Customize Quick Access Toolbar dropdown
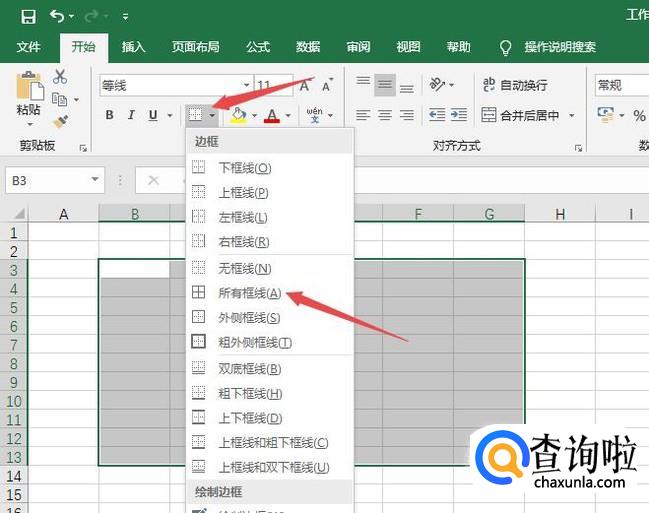Image resolution: width=649 pixels, height=513 pixels. [125, 17]
